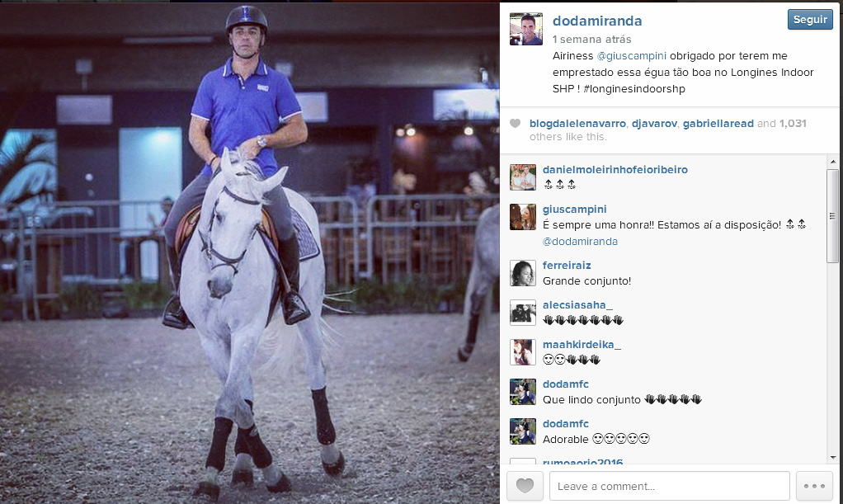Click the comments scrollbar down arrow
The image size is (843, 504).
tap(833, 458)
